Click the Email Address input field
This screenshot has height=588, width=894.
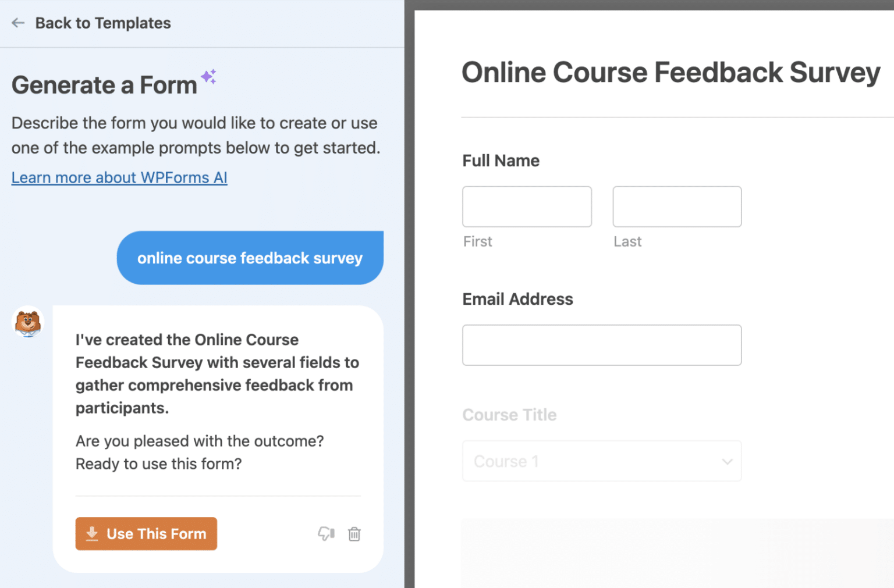(x=602, y=345)
